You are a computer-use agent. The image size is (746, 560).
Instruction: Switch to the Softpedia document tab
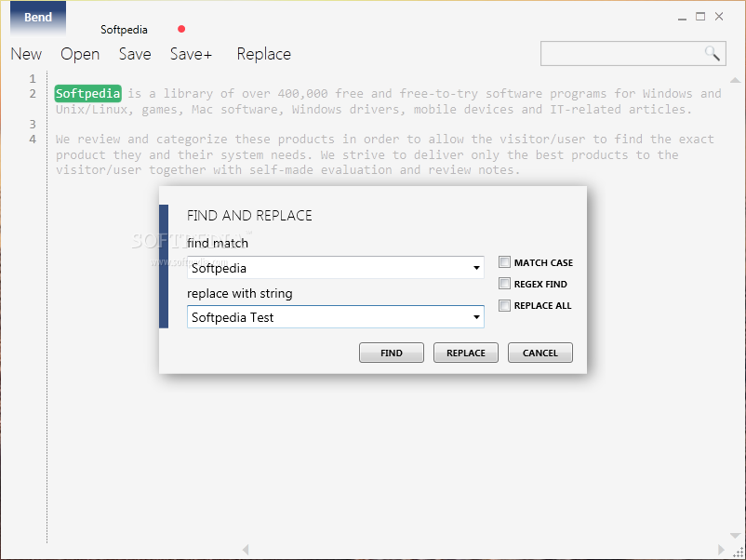click(124, 30)
